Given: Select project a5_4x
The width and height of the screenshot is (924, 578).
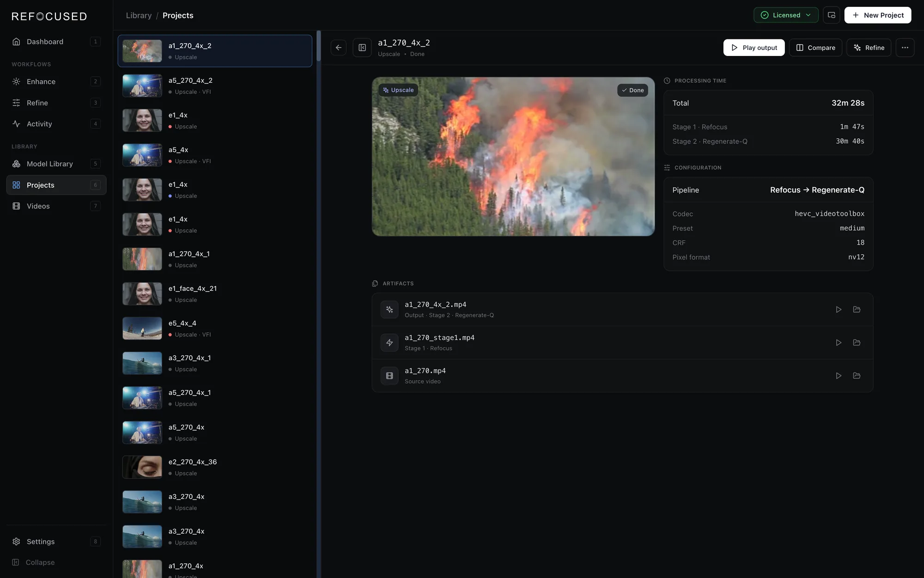Looking at the screenshot, I should pos(215,155).
